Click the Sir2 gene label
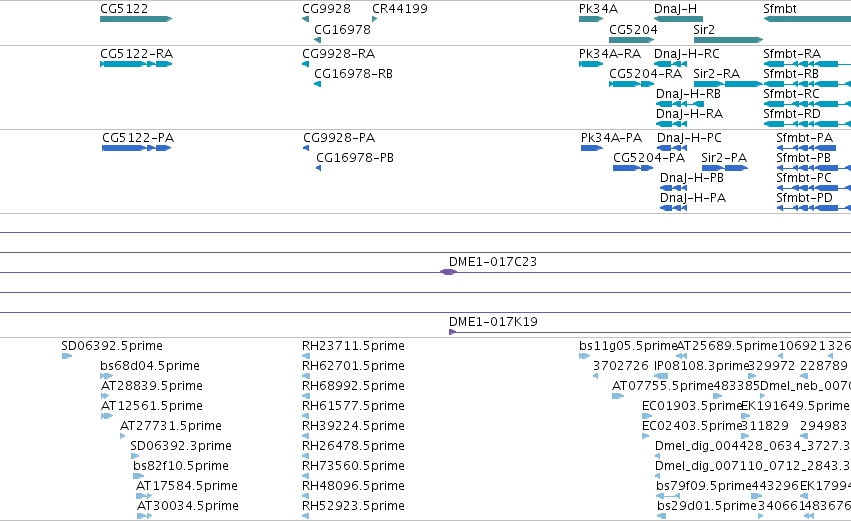The image size is (851, 521). [704, 29]
